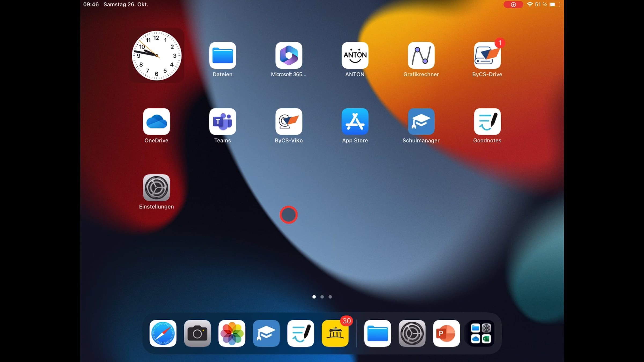This screenshot has width=644, height=362.
Task: Open the App Library in the dock
Action: click(481, 333)
